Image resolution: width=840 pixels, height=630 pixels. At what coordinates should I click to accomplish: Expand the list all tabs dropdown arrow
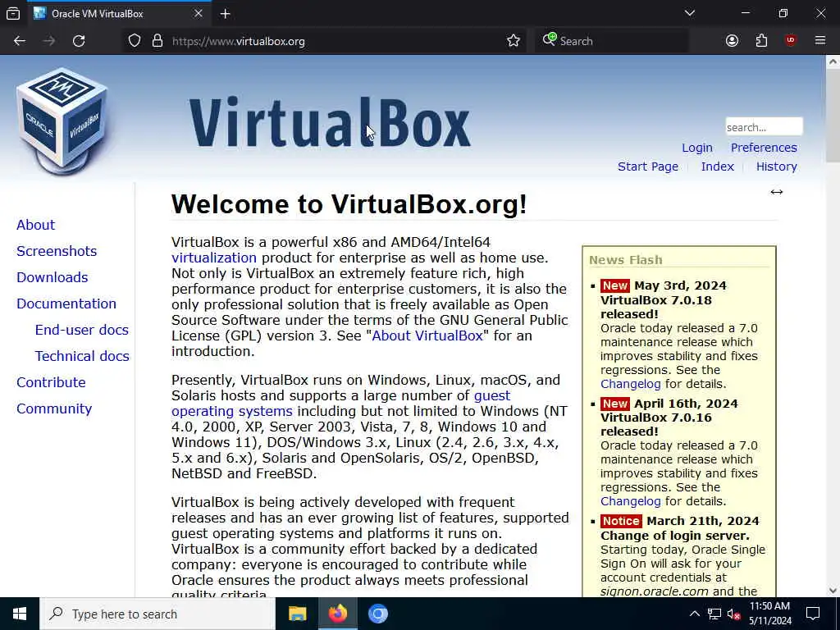click(689, 13)
